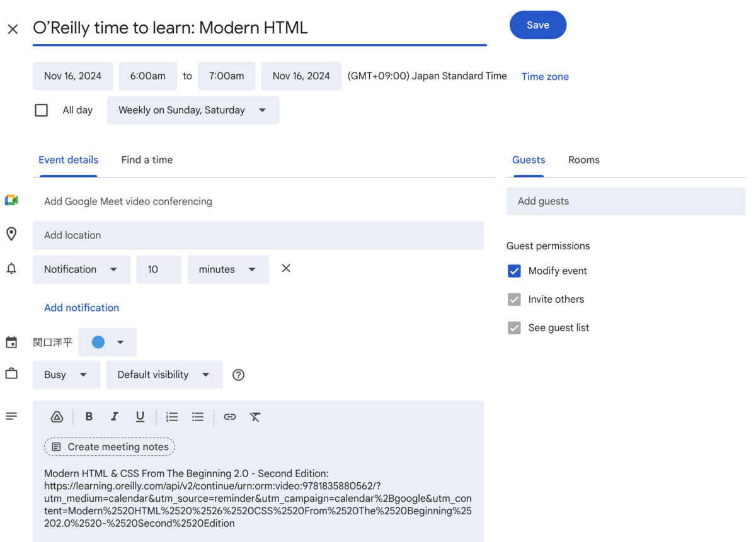Click the calendar icon beside 関口洋平

point(11,342)
